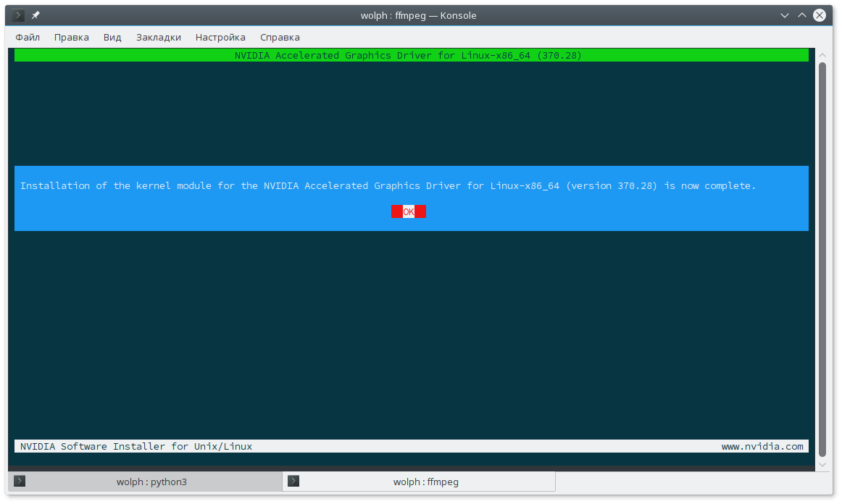Click the window title wolph : ffmpeg — Konsole

coord(418,15)
